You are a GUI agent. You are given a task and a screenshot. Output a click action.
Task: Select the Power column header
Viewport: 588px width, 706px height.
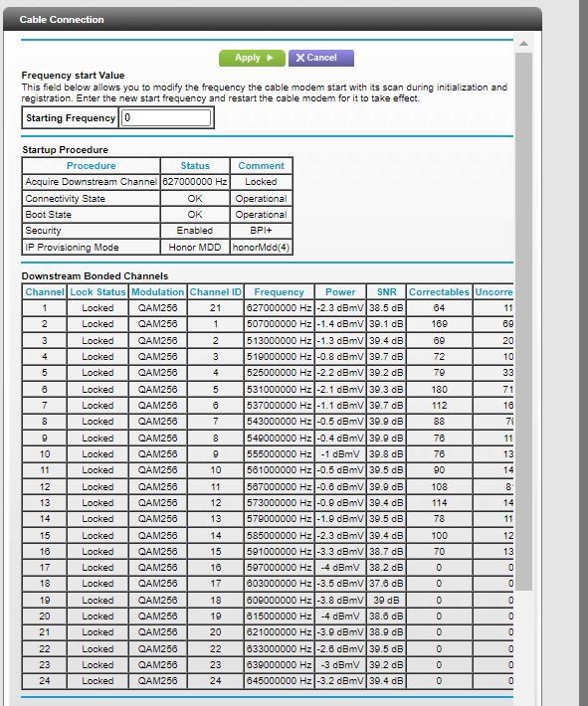point(340,292)
